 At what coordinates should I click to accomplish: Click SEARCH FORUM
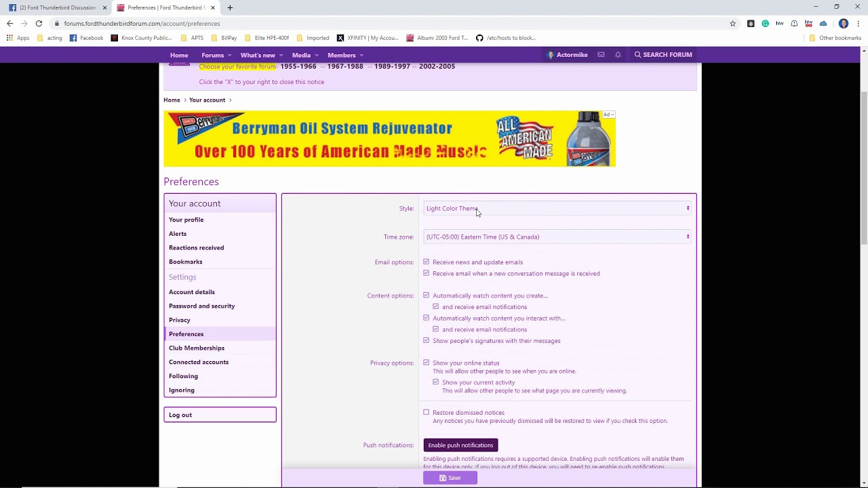click(663, 55)
